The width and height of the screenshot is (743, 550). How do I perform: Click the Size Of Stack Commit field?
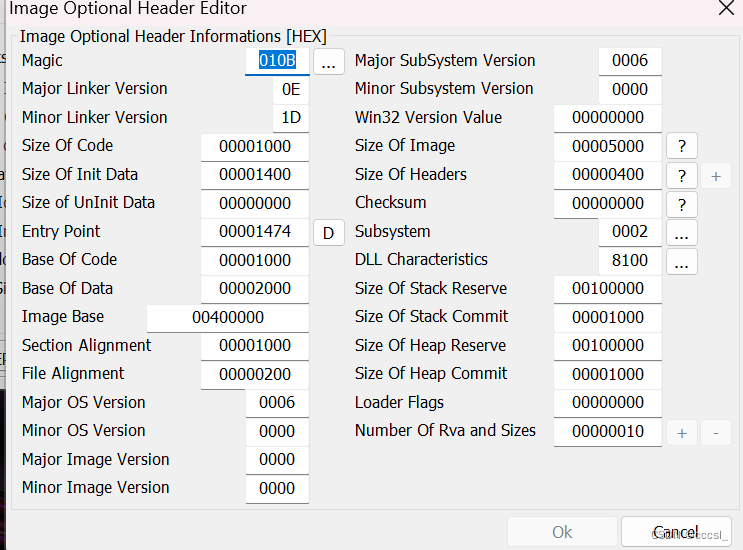point(608,317)
